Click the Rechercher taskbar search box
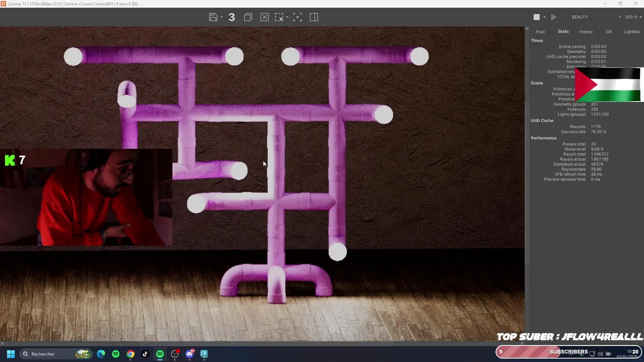Screen dimensions: 644x362 [x=55, y=354]
